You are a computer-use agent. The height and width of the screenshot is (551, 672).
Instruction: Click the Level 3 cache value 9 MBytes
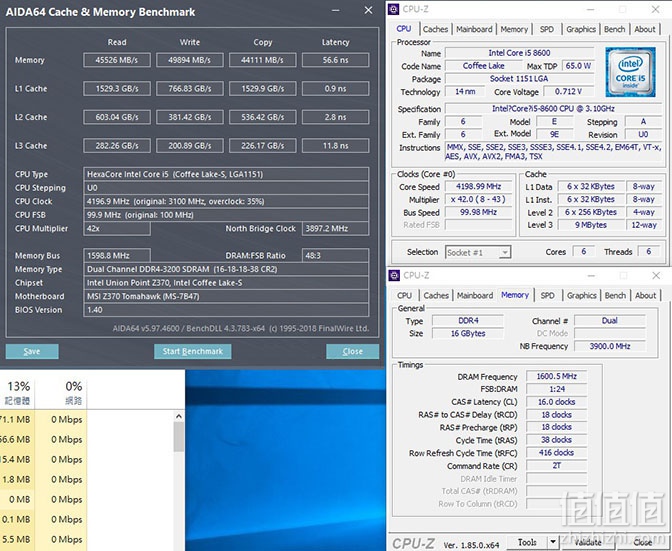click(591, 225)
